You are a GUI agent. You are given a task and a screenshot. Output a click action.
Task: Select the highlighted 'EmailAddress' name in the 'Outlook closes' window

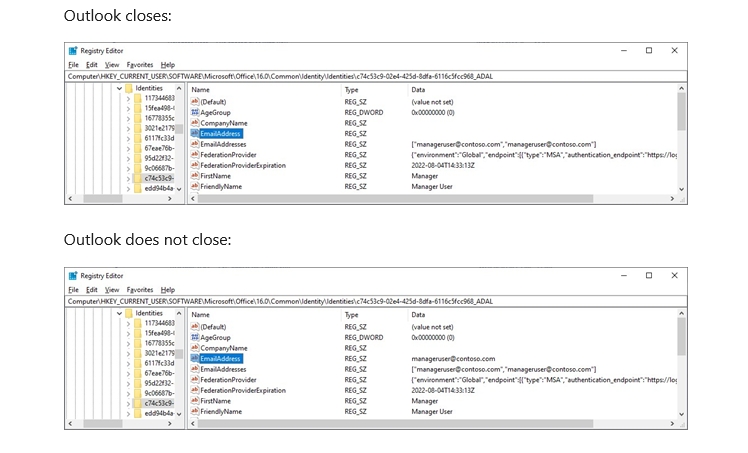(221, 134)
